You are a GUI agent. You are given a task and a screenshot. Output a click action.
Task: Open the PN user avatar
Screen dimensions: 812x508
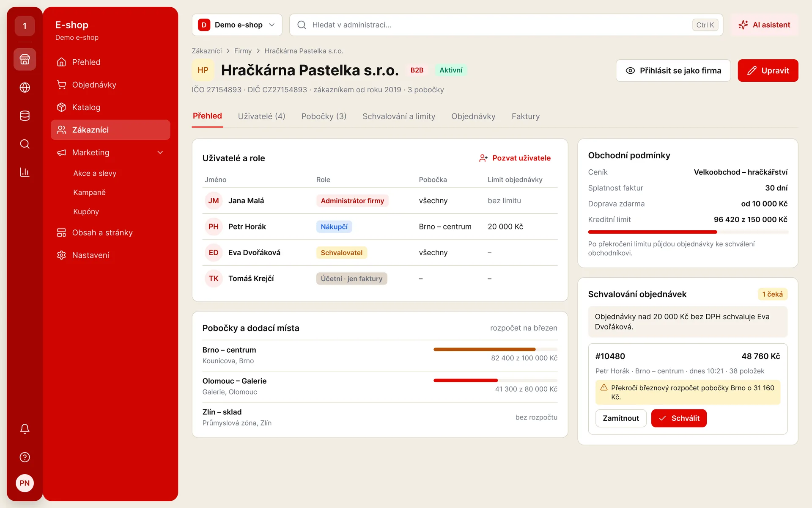point(25,483)
